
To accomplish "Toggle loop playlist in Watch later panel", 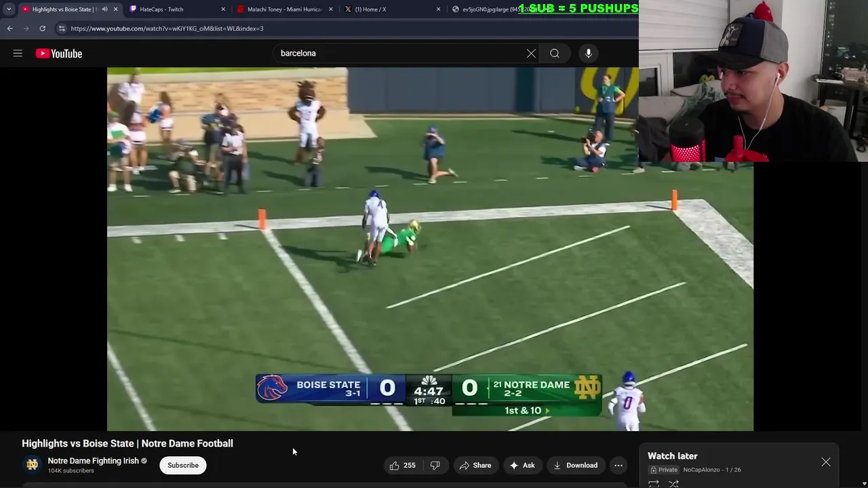I will (654, 483).
